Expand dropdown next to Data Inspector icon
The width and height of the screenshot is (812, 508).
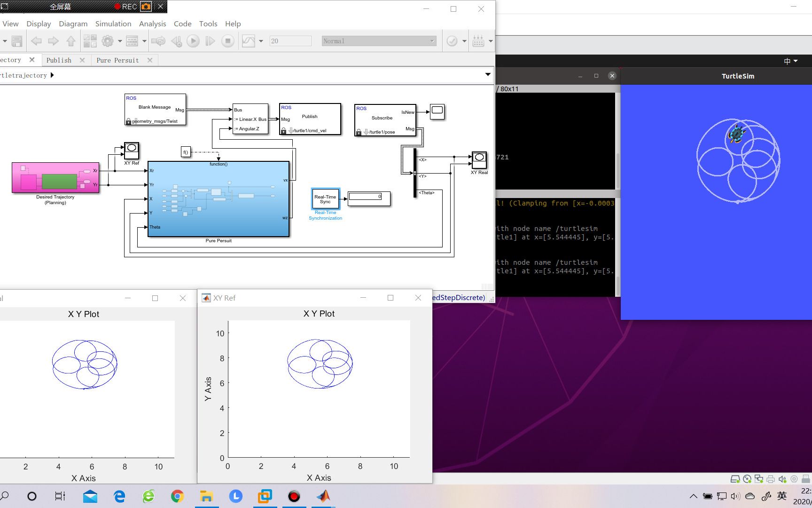click(x=261, y=41)
